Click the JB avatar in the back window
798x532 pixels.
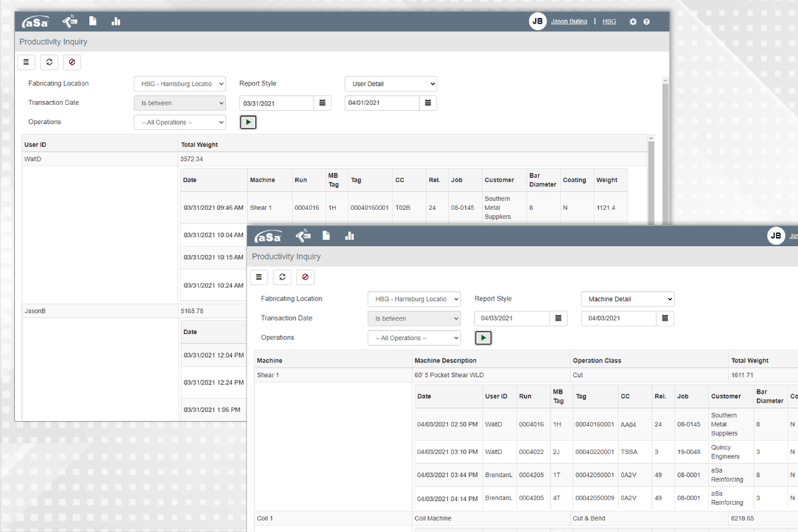[537, 21]
